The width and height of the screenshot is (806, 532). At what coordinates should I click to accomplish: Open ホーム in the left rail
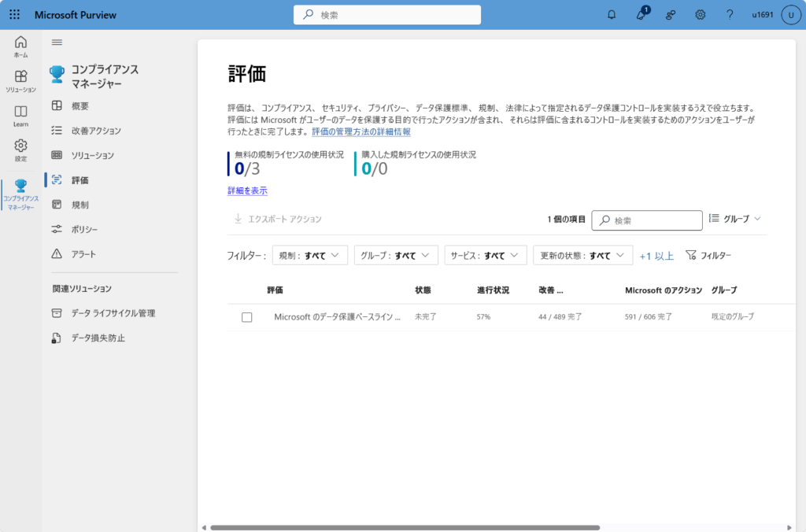pos(20,46)
